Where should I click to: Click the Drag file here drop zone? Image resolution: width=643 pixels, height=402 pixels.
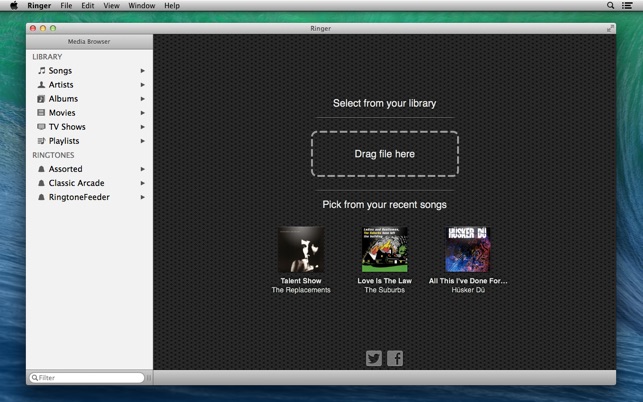pos(384,154)
